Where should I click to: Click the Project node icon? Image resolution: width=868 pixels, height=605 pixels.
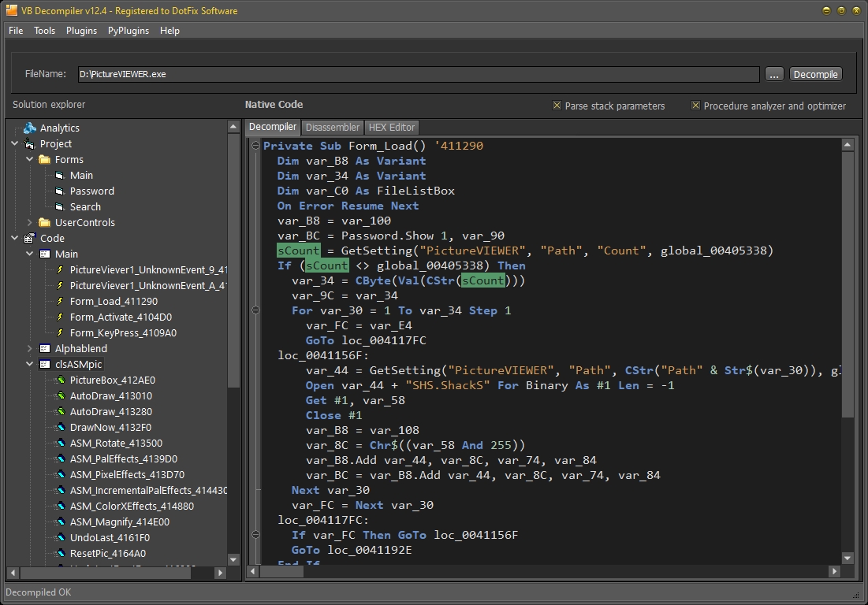(x=29, y=144)
